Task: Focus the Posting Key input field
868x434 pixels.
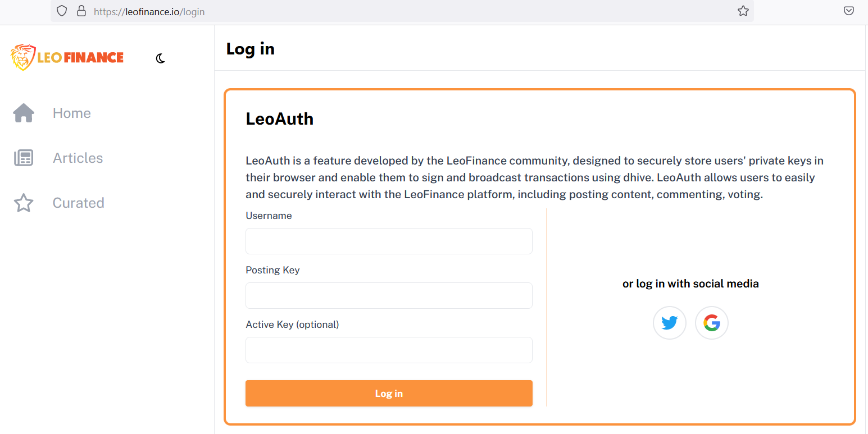Action: (389, 295)
